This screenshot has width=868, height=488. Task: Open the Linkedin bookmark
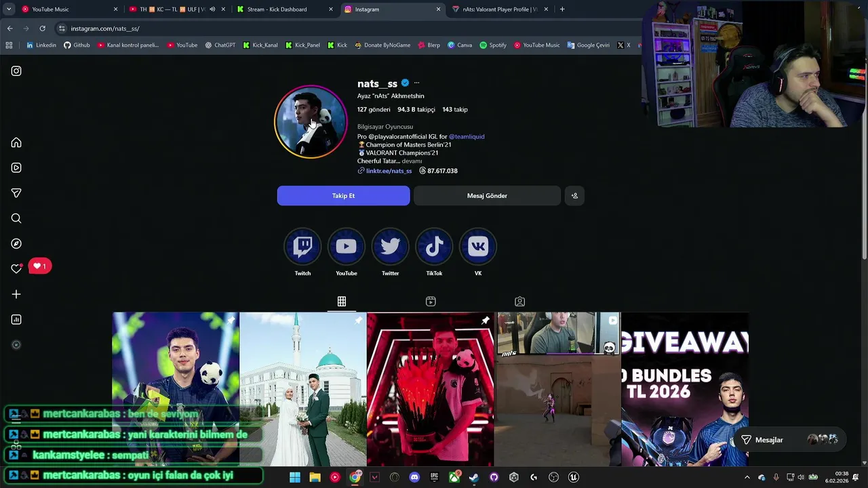(x=41, y=45)
